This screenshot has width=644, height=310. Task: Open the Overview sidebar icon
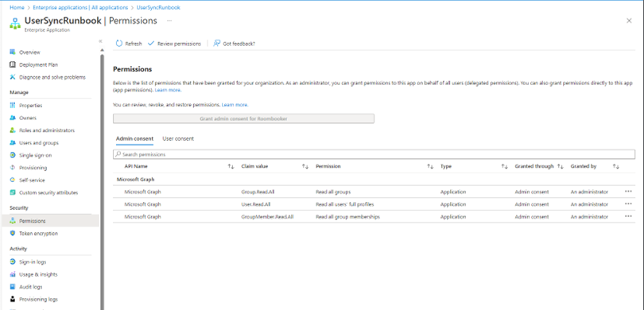tap(12, 52)
